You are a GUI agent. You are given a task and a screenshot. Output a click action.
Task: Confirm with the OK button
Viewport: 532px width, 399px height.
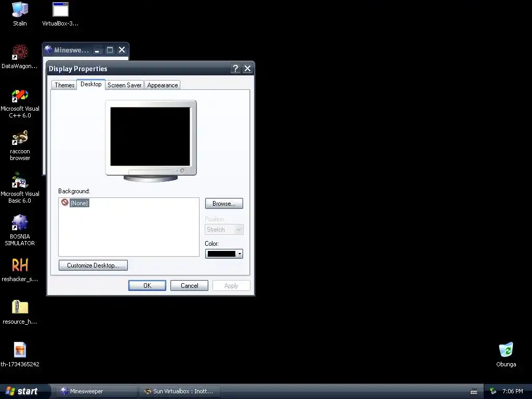[147, 286]
